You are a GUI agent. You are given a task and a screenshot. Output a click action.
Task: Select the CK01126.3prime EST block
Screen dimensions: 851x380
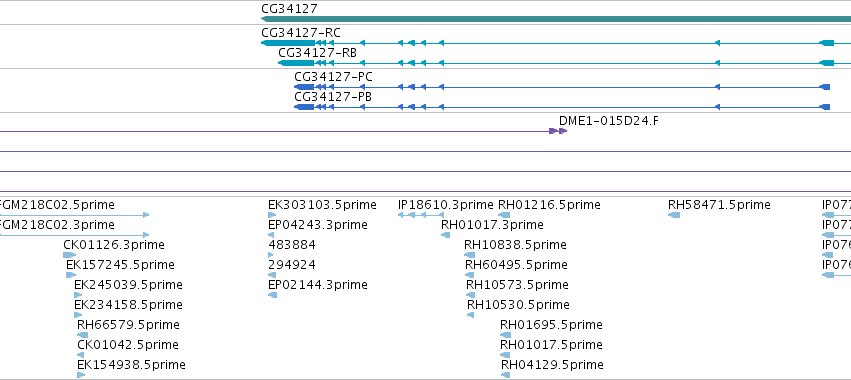(69, 255)
